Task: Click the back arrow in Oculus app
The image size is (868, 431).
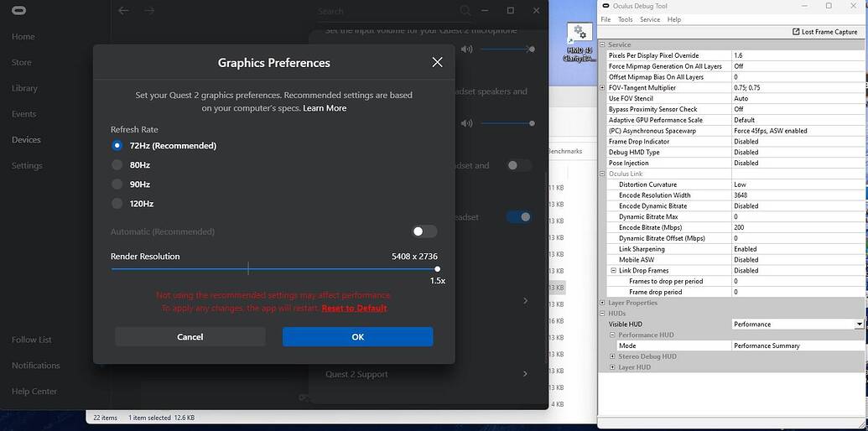Action: point(124,11)
